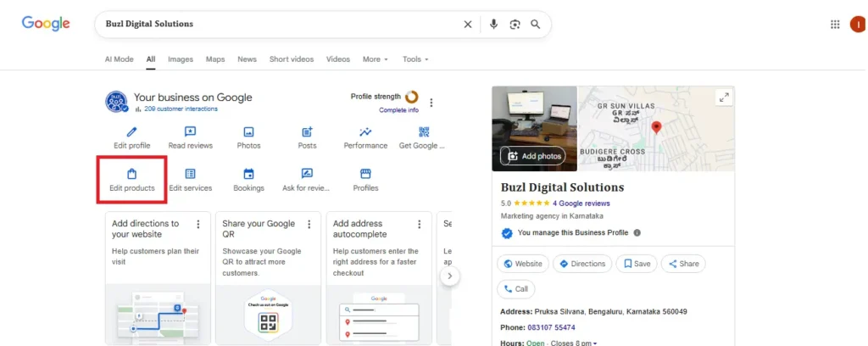Go to Google home via logo
868x346 pixels.
pyautogui.click(x=46, y=24)
